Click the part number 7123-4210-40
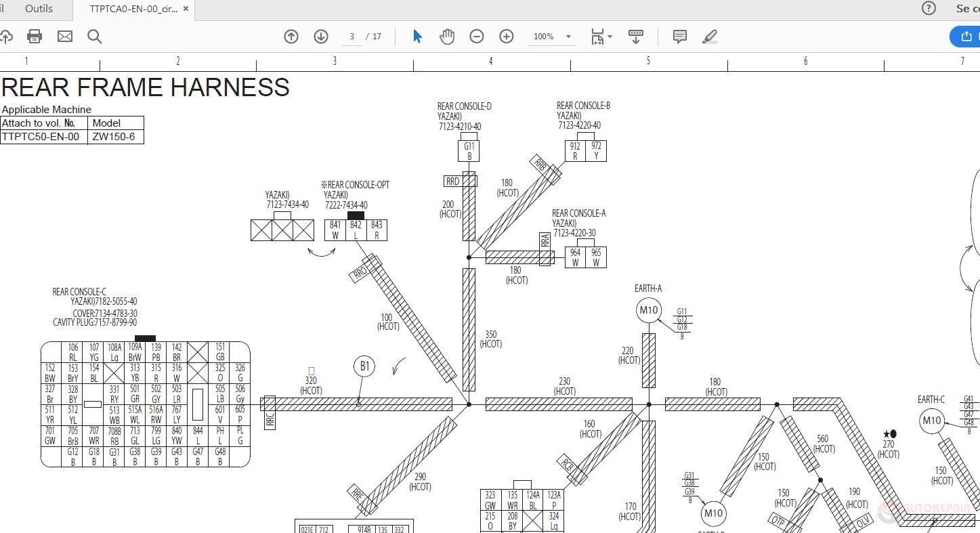Image resolution: width=980 pixels, height=533 pixels. (x=460, y=127)
